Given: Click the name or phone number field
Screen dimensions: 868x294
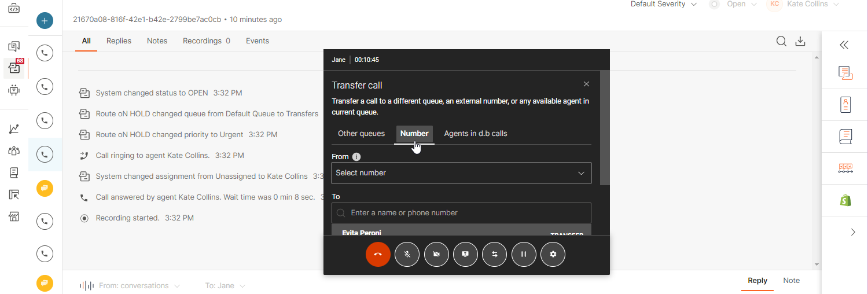Looking at the screenshot, I should point(461,213).
